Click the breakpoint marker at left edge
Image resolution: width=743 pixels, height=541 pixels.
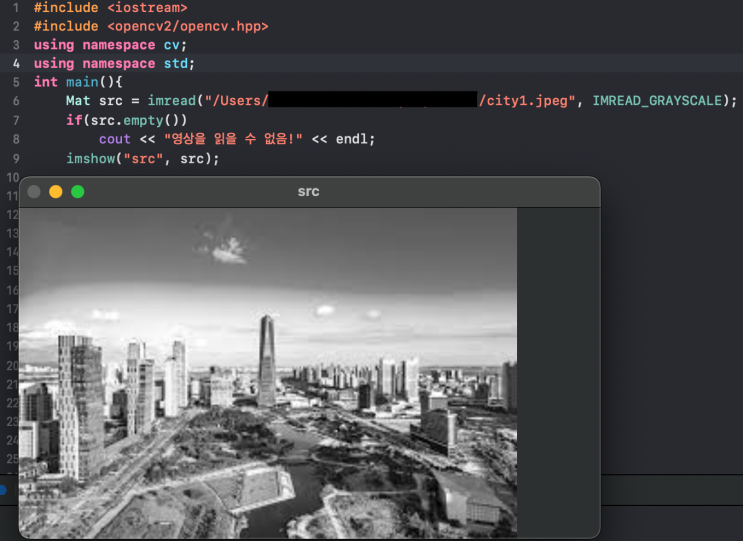click(3, 490)
